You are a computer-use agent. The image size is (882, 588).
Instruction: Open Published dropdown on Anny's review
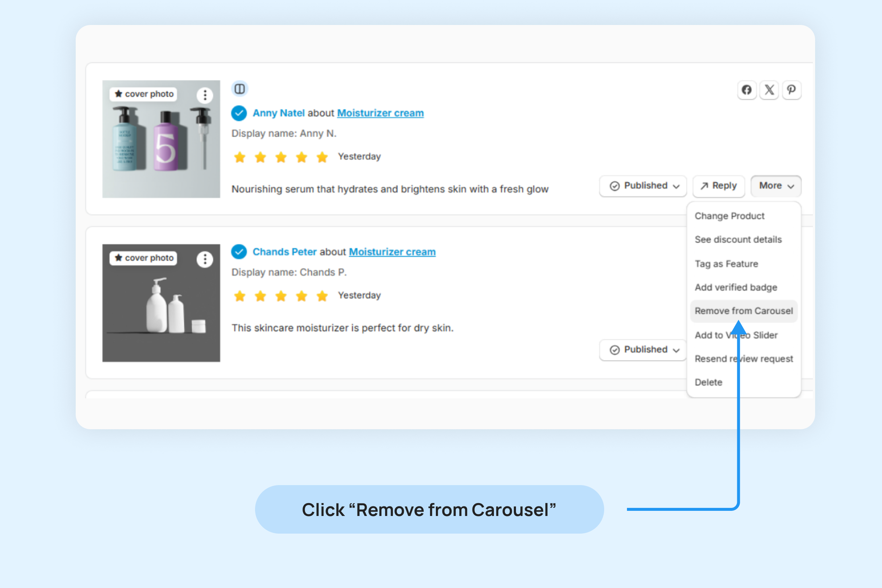point(643,186)
